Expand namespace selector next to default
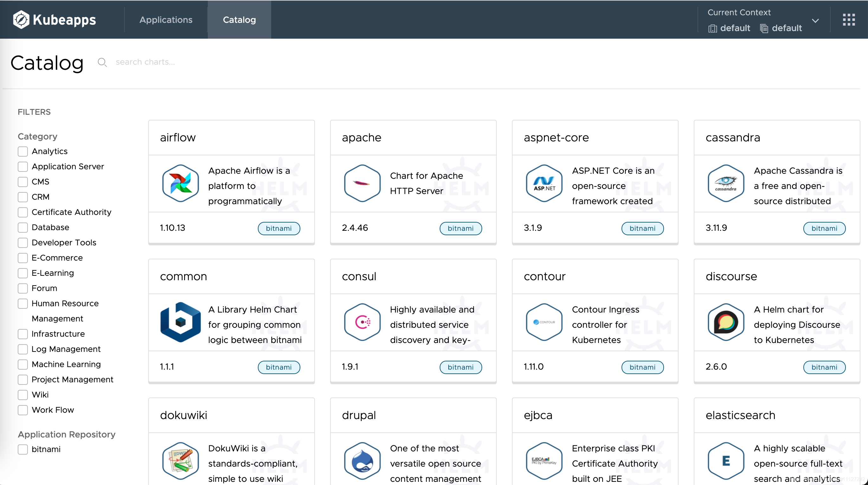This screenshot has height=485, width=868. pyautogui.click(x=814, y=20)
